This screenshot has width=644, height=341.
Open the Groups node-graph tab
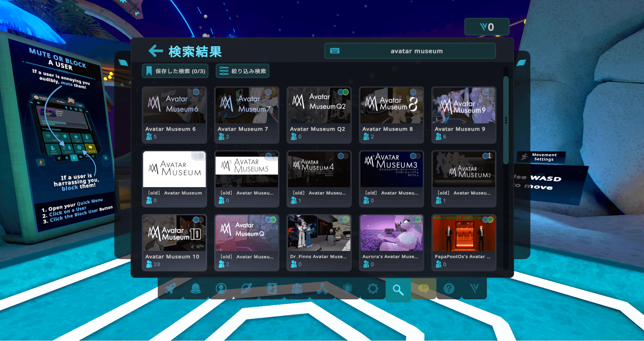tap(322, 288)
